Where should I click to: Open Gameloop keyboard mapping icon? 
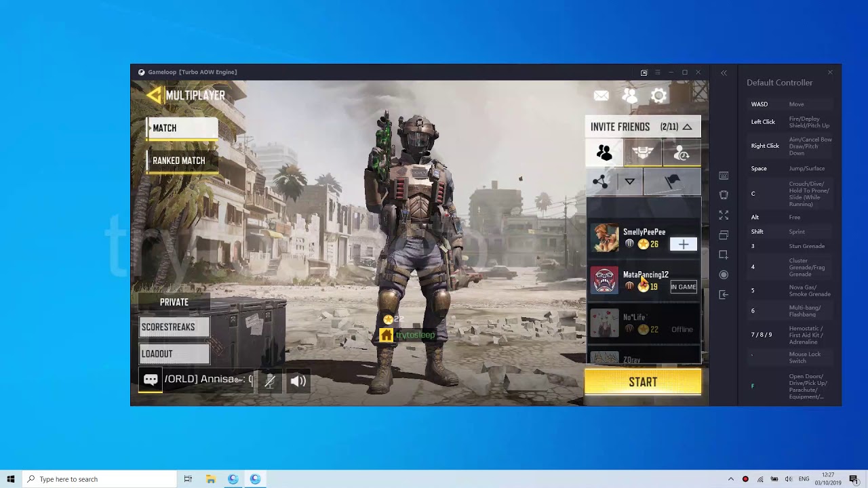[724, 176]
